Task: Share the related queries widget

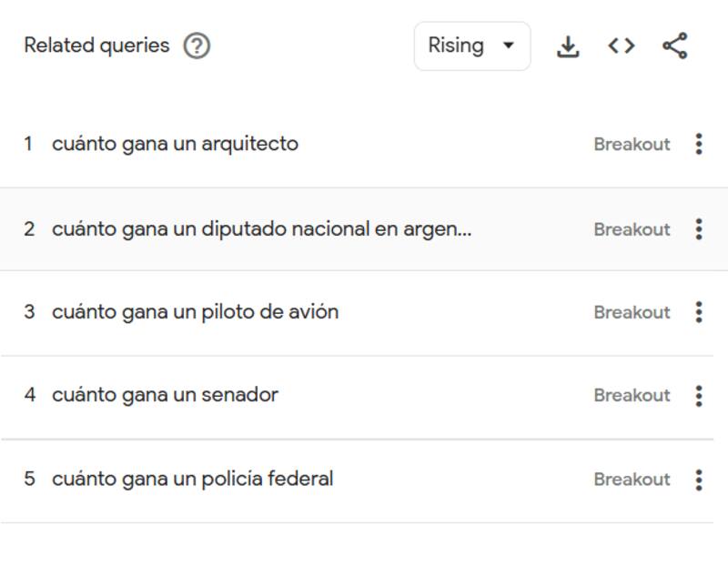Action: (674, 45)
